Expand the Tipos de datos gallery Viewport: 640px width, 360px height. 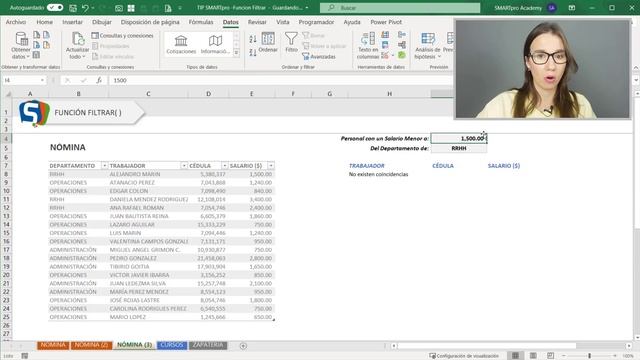coord(236,53)
